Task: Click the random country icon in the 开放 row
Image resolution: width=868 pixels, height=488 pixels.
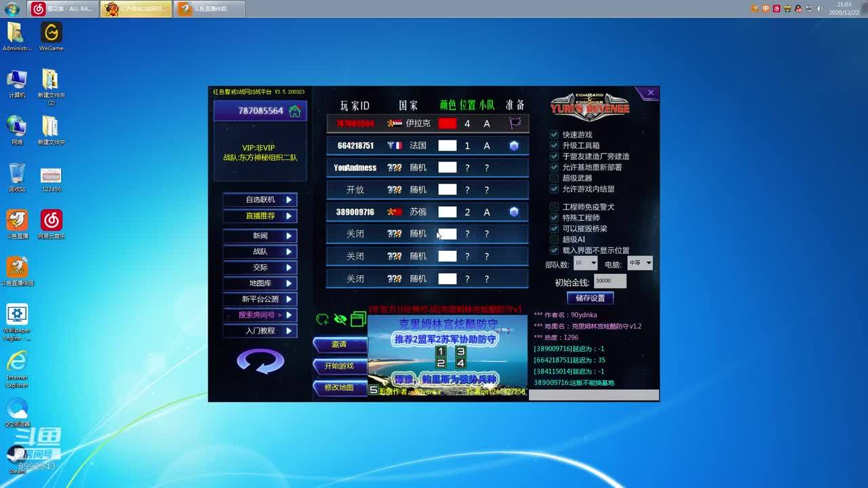Action: (395, 190)
